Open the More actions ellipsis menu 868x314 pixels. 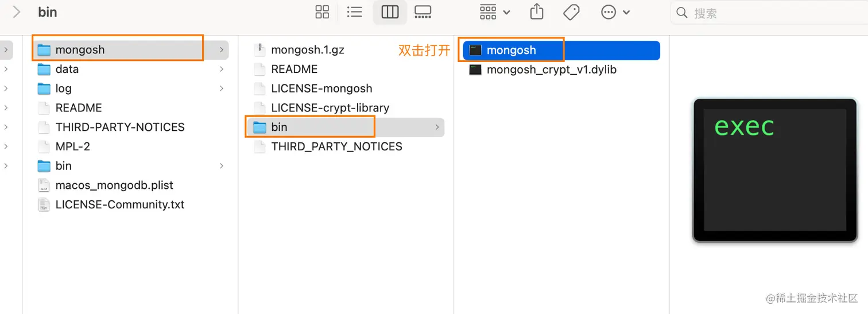pos(615,12)
